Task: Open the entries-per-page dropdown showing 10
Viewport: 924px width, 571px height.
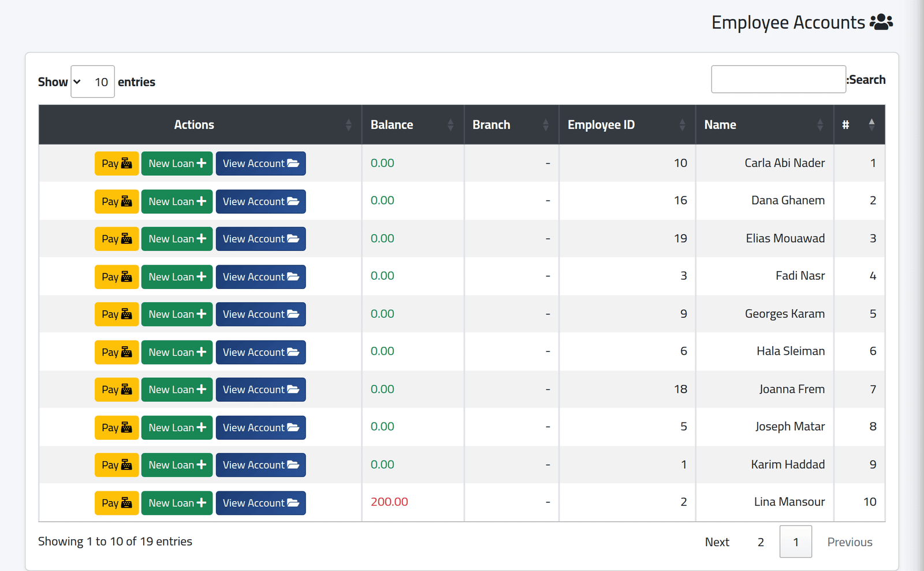Action: tap(92, 81)
